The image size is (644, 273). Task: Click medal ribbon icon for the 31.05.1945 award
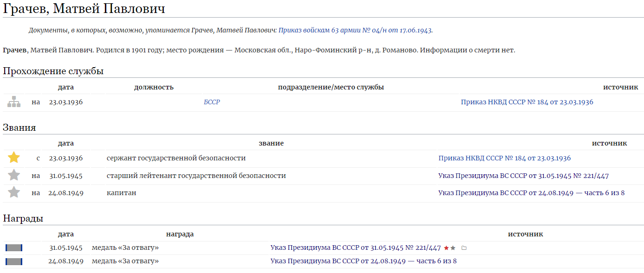coord(14,248)
